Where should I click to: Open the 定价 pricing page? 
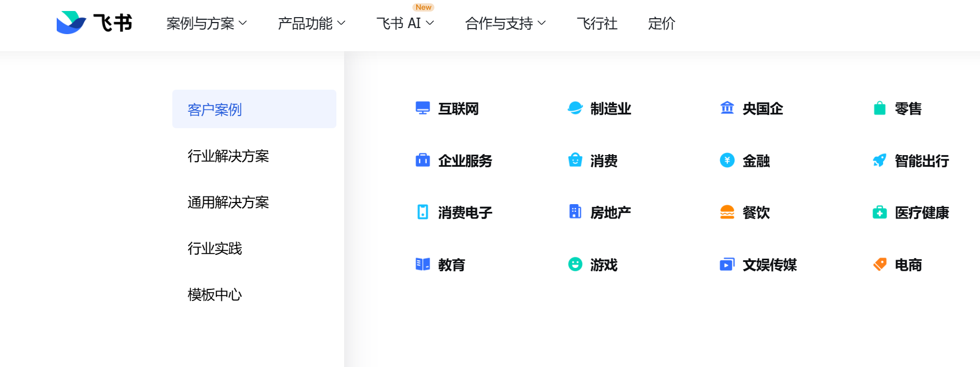coord(662,23)
